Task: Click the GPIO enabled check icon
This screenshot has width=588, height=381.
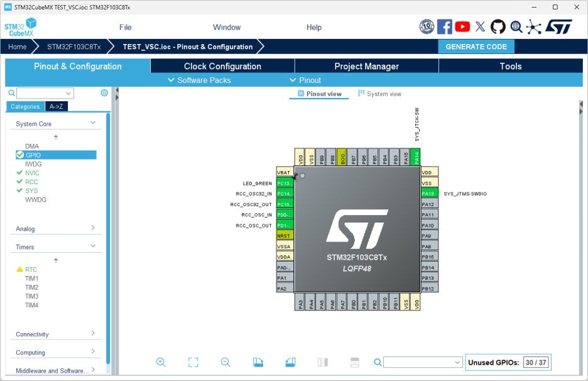Action: click(x=20, y=155)
